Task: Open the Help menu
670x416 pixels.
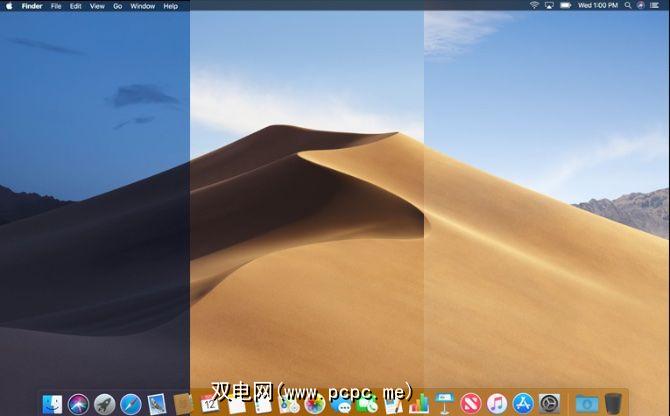Action: coord(171,6)
